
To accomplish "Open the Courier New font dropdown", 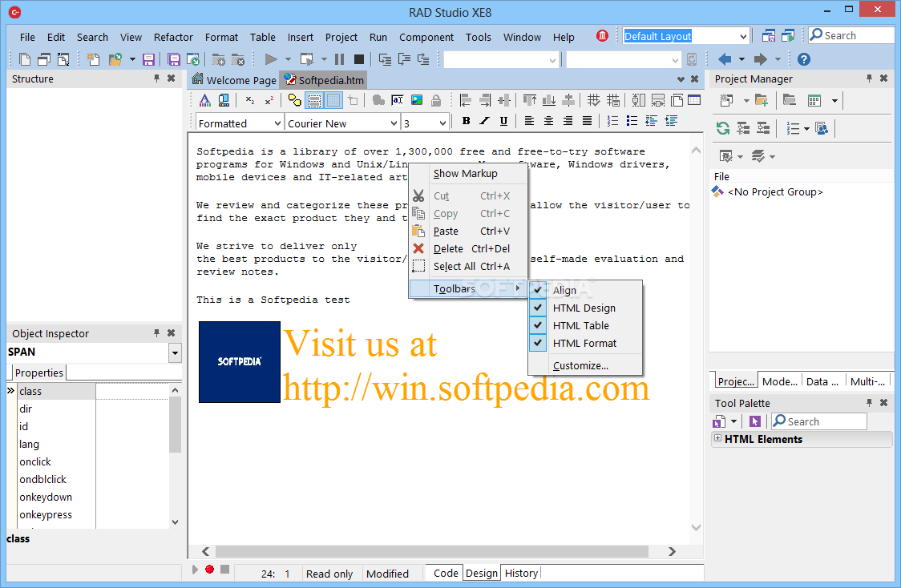I will tap(394, 123).
